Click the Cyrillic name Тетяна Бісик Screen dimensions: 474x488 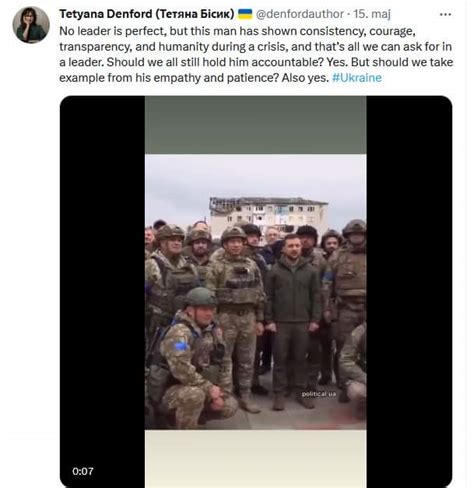tap(195, 14)
